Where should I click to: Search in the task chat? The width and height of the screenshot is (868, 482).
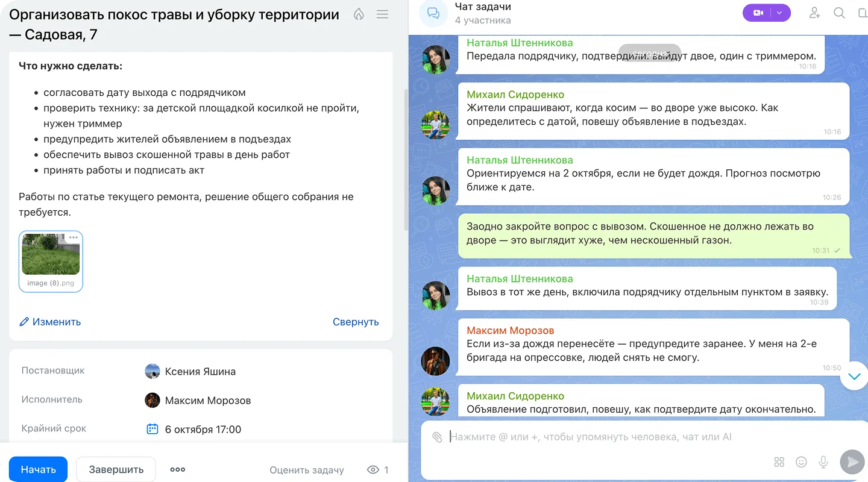(x=839, y=13)
